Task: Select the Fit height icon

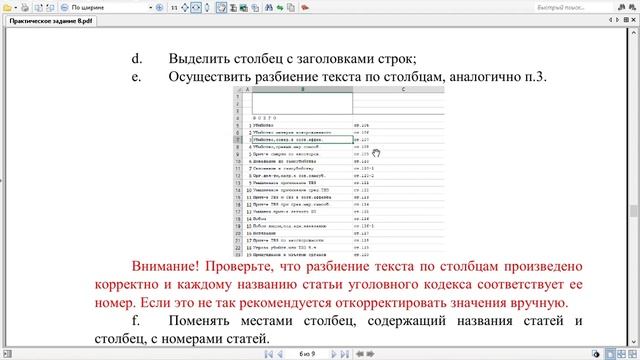Action: pyautogui.click(x=207, y=7)
